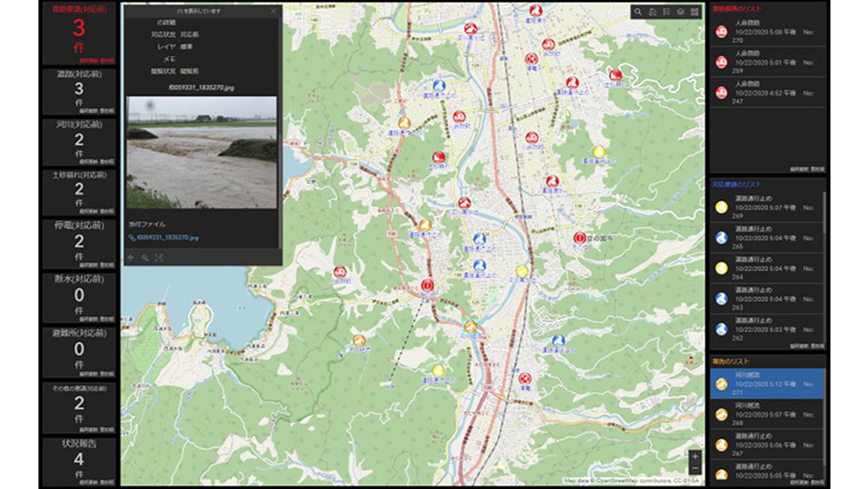This screenshot has width=868, height=489.
Task: Open attachment link f0059331_1835270.jpg
Action: click(x=168, y=238)
